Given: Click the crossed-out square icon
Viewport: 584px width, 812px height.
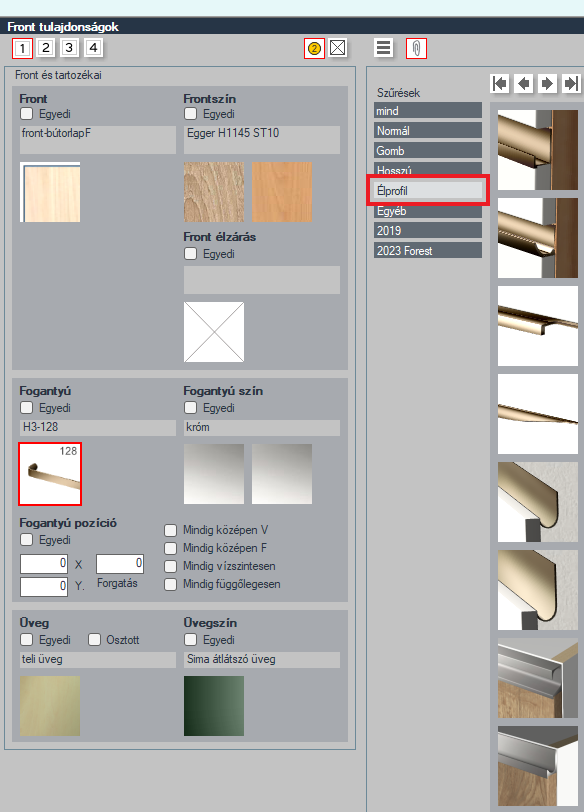Looking at the screenshot, I should [338, 48].
